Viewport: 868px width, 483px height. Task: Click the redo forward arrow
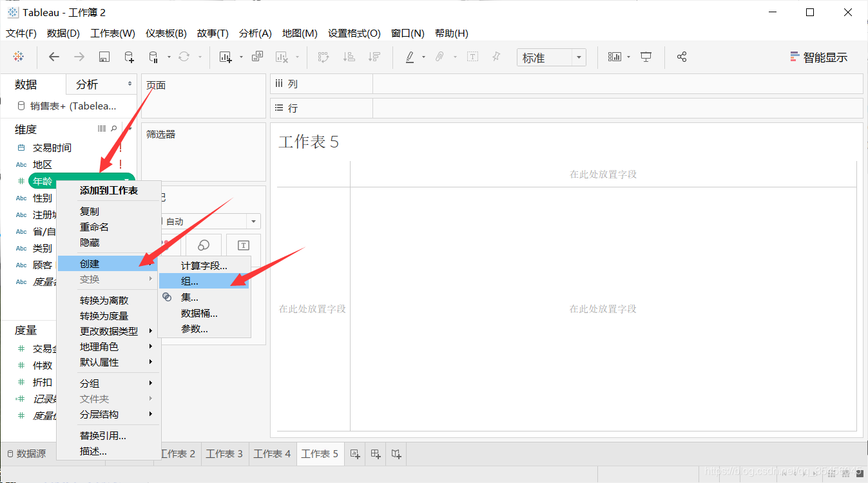coord(79,57)
